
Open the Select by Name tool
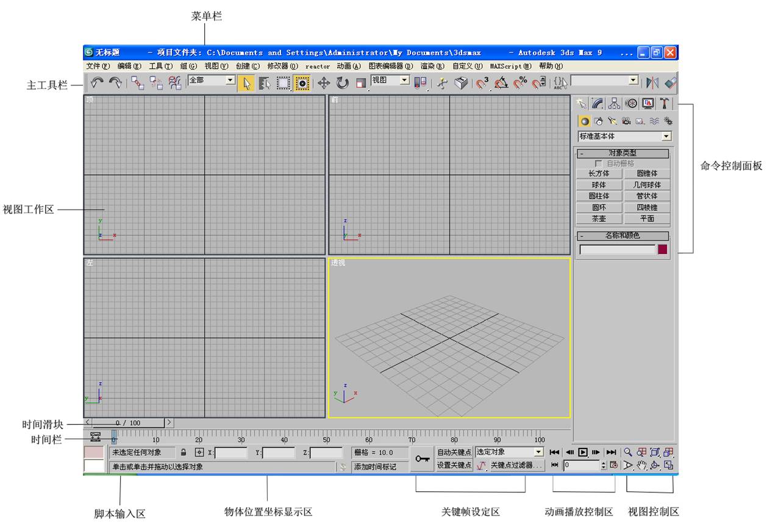click(265, 83)
